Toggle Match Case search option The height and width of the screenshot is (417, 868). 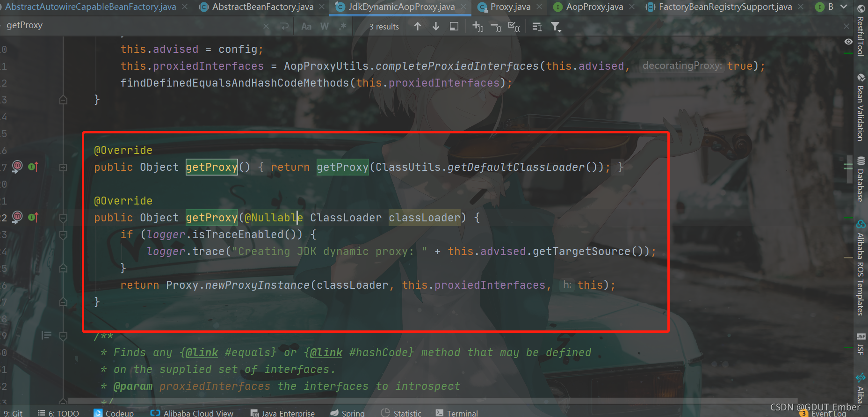coord(306,27)
